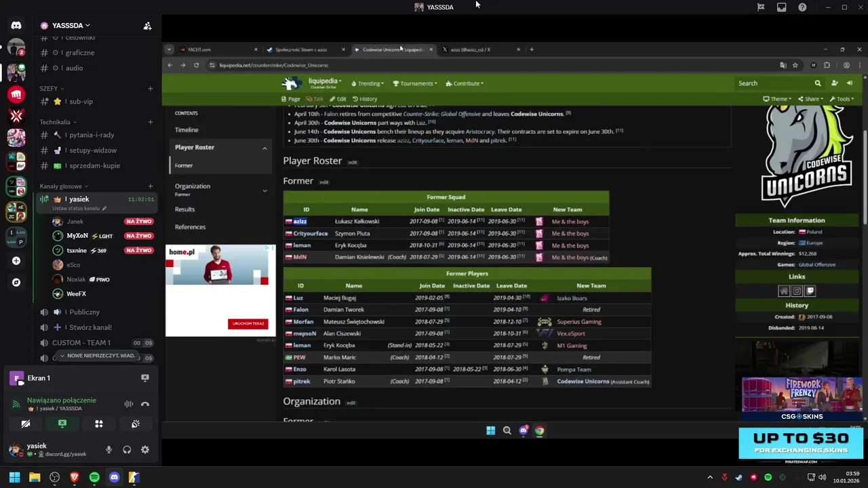Open the page History tab
The width and height of the screenshot is (868, 488).
365,99
